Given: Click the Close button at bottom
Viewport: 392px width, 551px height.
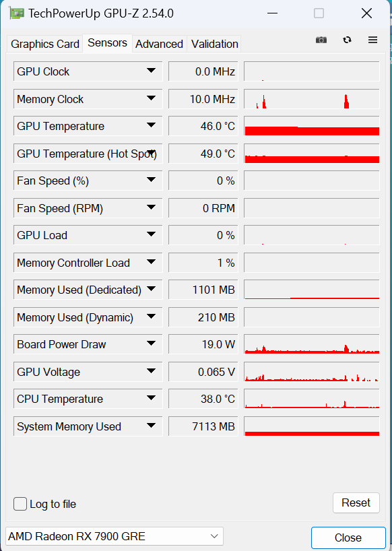Looking at the screenshot, I should pos(348,538).
